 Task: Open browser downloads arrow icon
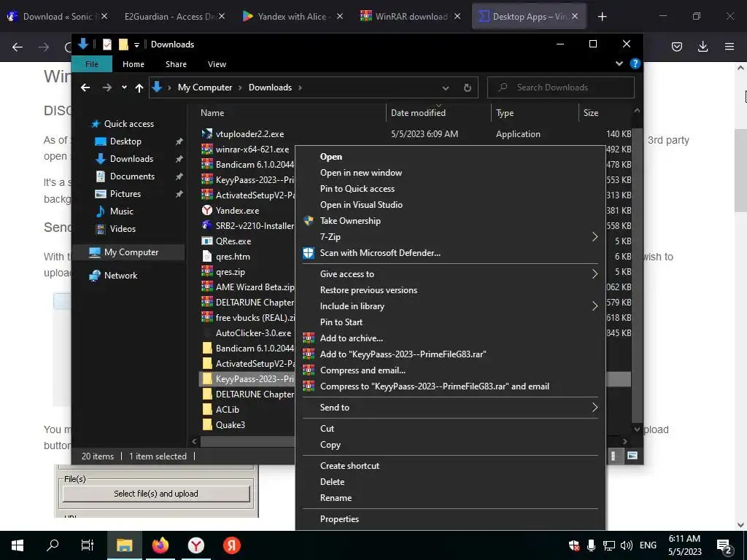click(703, 47)
